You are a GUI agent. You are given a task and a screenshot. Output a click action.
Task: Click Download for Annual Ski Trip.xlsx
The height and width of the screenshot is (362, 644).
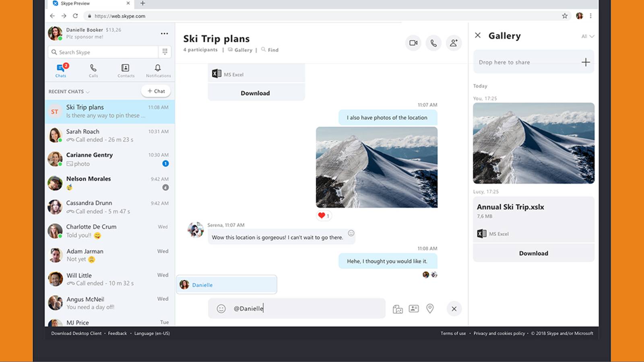533,253
